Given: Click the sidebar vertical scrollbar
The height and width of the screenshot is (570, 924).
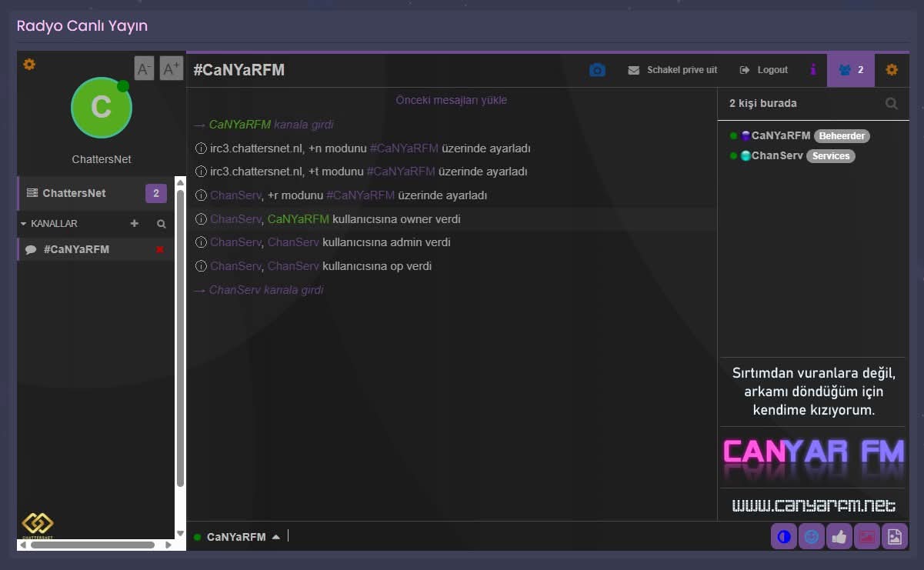Looking at the screenshot, I should pos(180,338).
